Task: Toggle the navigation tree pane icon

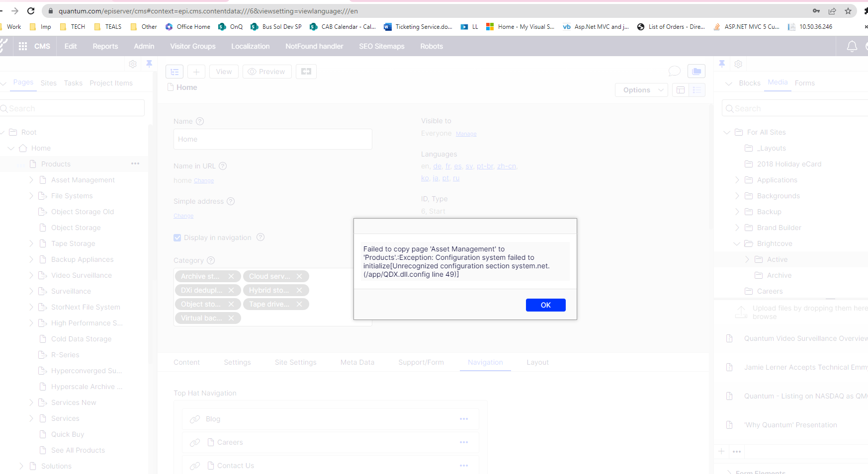Action: [174, 72]
